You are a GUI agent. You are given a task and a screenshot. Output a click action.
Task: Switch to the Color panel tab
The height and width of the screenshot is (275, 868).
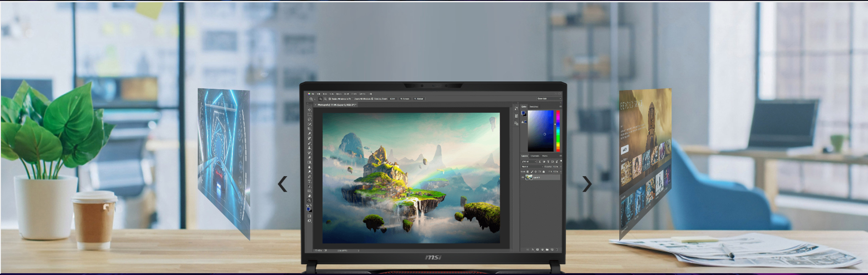coord(524,107)
